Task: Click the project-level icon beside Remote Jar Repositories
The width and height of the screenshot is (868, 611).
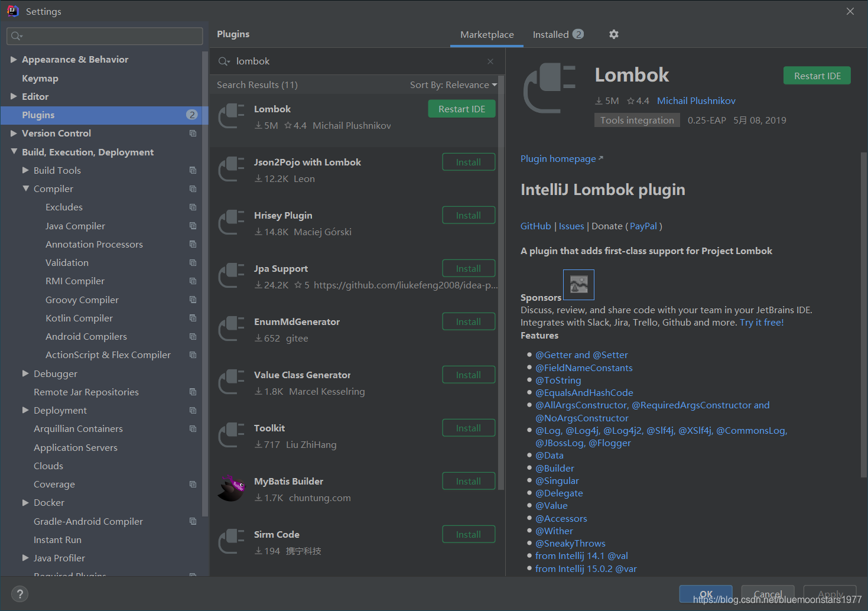Action: pos(193,392)
